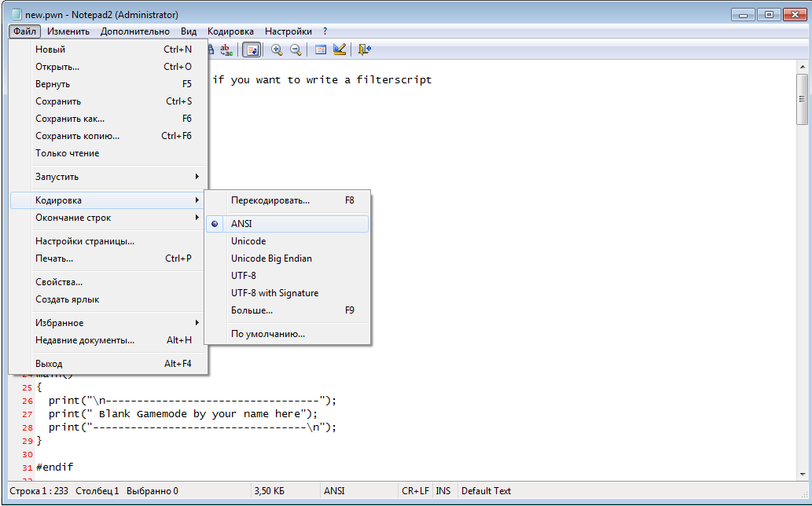Open the Настройки menu in menu bar
812x506 pixels.
click(x=288, y=31)
